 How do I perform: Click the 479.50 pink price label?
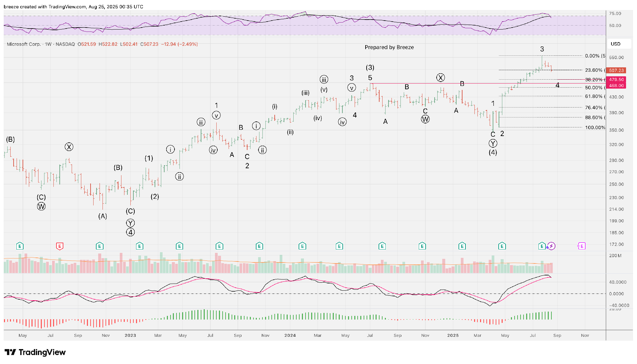pos(616,80)
